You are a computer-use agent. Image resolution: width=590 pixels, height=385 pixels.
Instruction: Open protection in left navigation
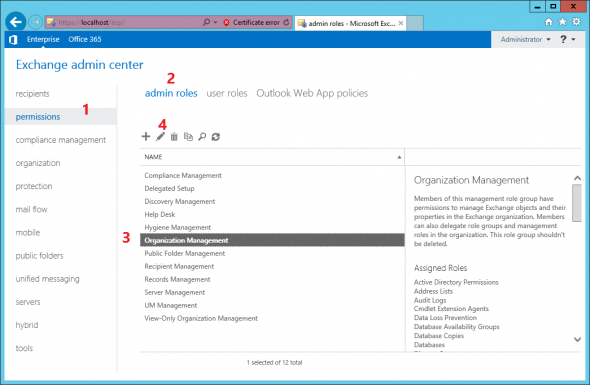point(33,186)
